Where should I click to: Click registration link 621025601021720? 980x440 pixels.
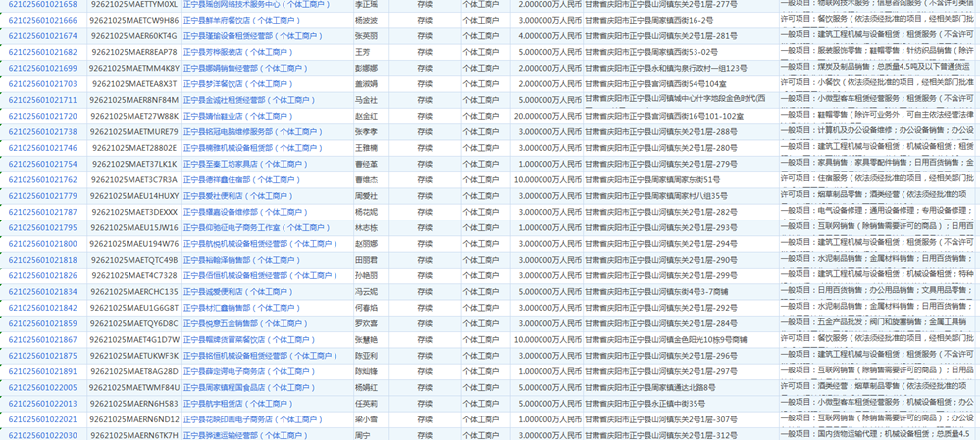42,116
